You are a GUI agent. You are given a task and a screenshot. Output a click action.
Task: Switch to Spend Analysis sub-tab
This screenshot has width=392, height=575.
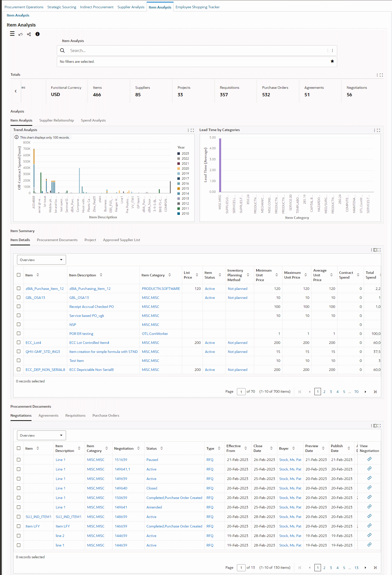(x=93, y=120)
